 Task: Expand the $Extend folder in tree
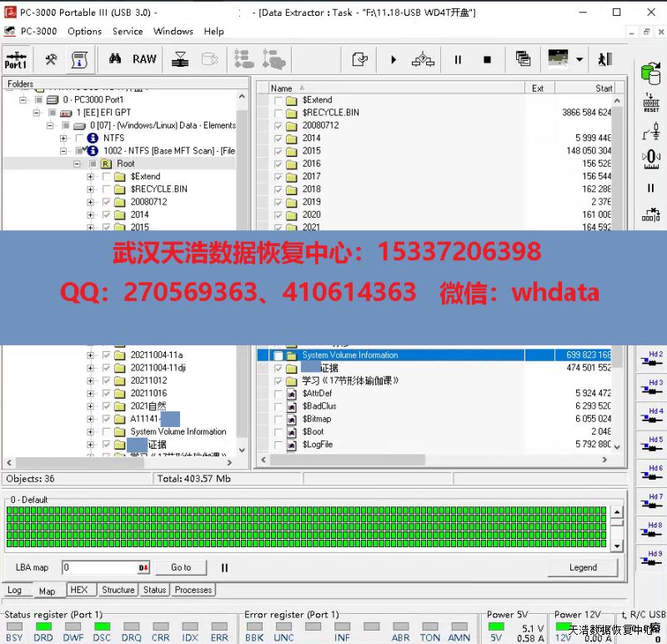[90, 177]
